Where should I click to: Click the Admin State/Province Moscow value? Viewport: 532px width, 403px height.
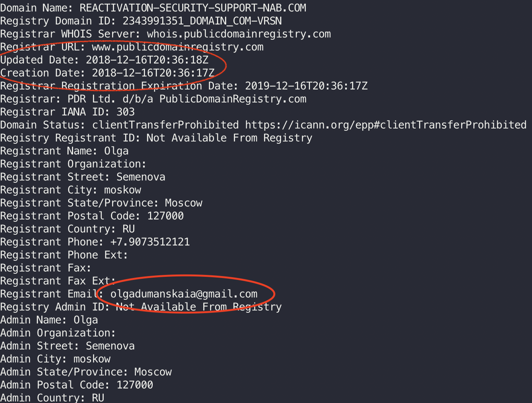[153, 372]
